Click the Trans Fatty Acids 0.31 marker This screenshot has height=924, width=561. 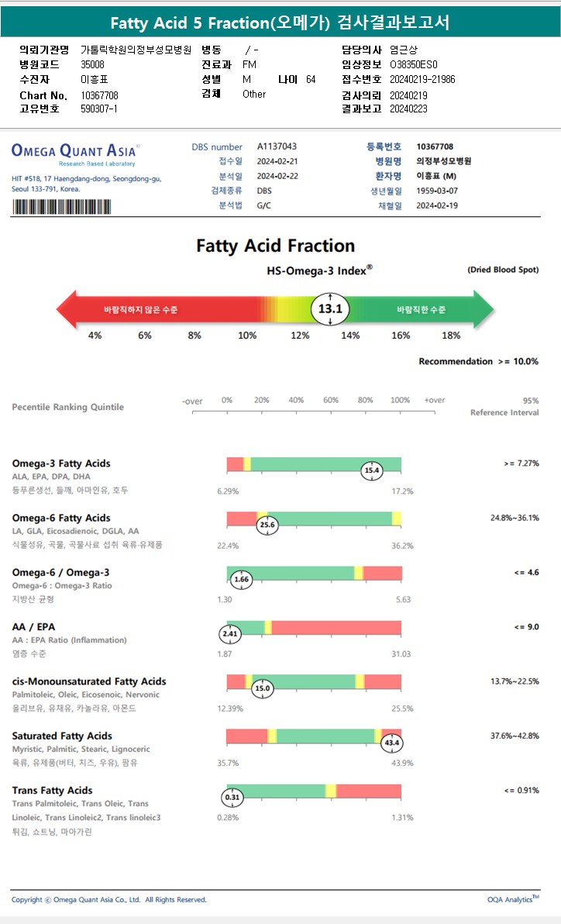(232, 798)
